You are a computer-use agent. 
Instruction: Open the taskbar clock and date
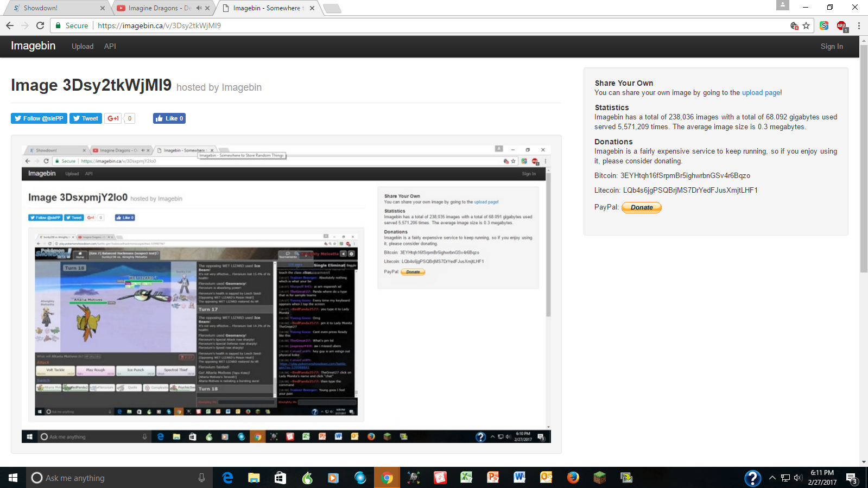click(822, 478)
